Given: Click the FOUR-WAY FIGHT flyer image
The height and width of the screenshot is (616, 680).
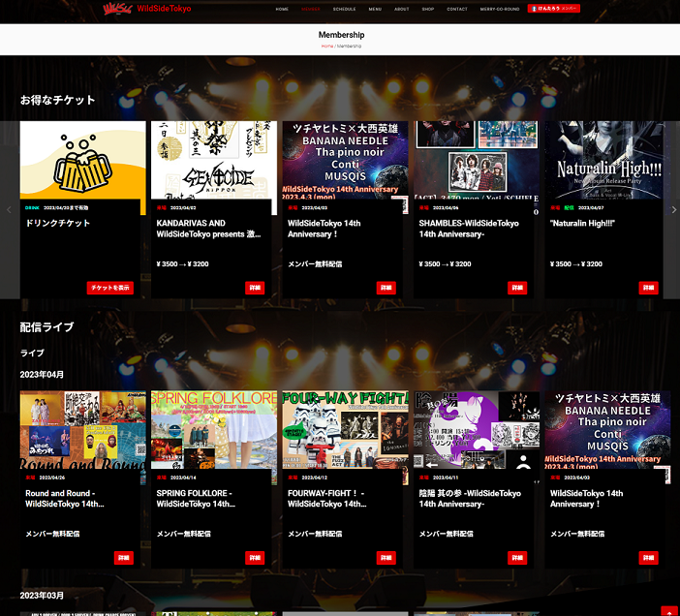Looking at the screenshot, I should pos(345,430).
